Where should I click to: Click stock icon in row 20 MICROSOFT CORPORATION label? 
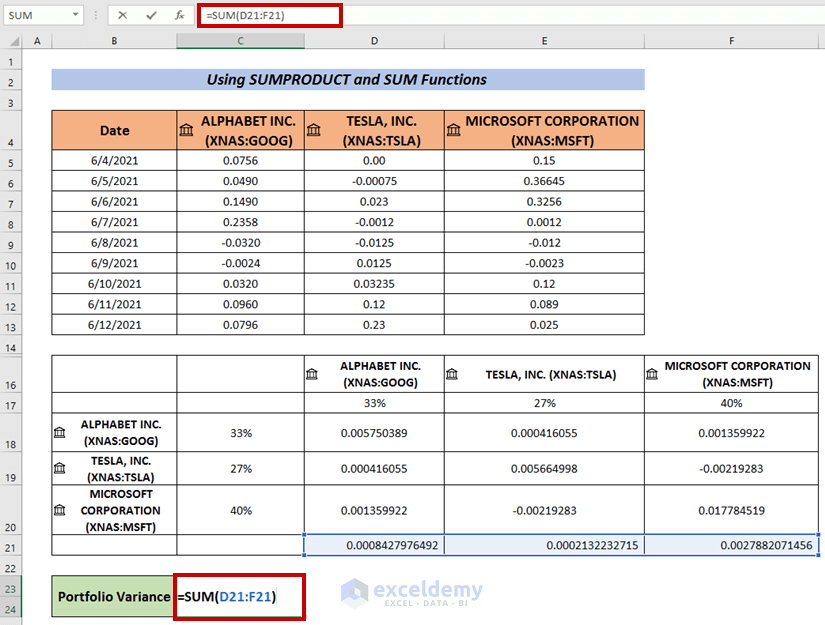pyautogui.click(x=59, y=510)
